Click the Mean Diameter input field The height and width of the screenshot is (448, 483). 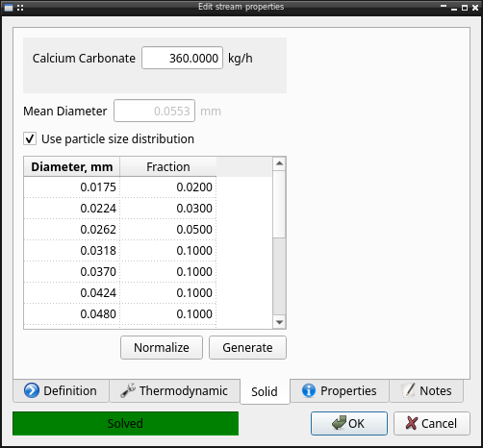coord(154,111)
